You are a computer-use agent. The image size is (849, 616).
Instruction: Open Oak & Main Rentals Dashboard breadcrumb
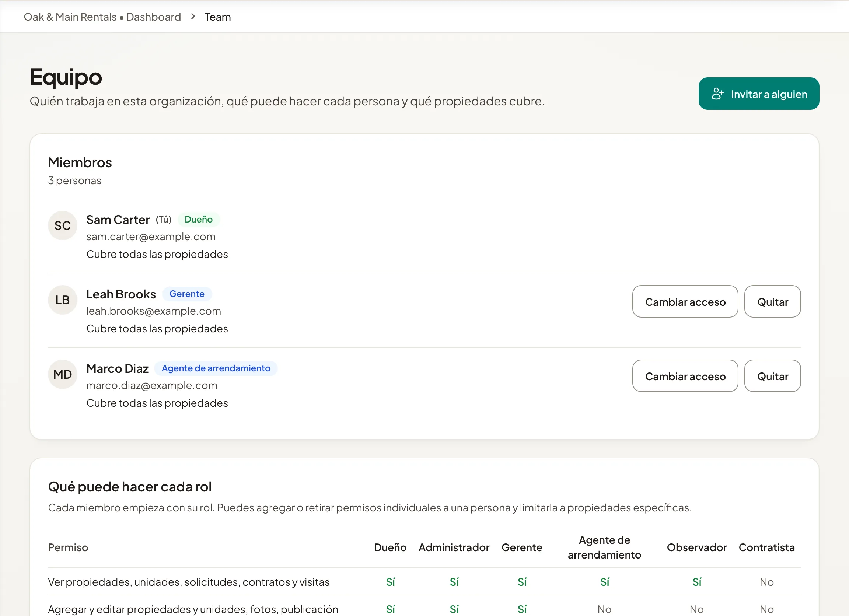(102, 17)
